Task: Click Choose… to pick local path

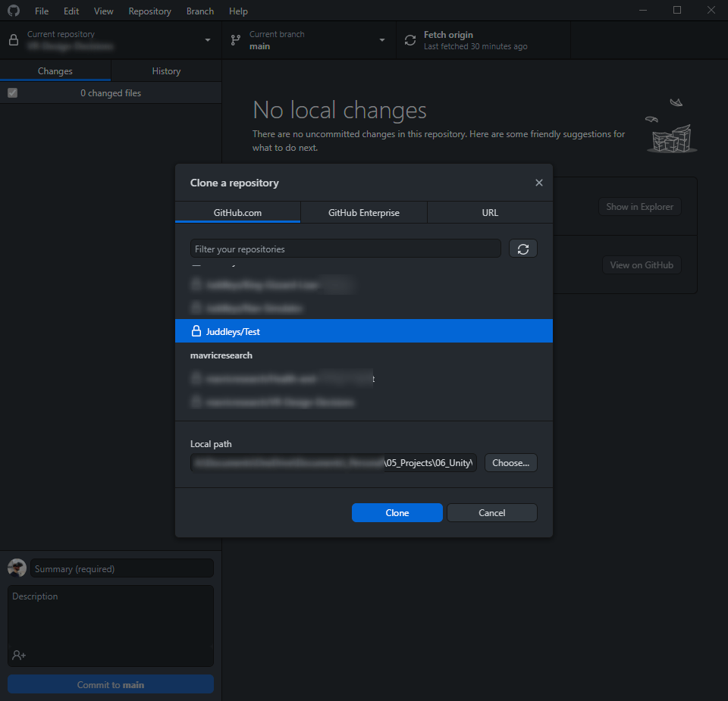Action: (510, 463)
